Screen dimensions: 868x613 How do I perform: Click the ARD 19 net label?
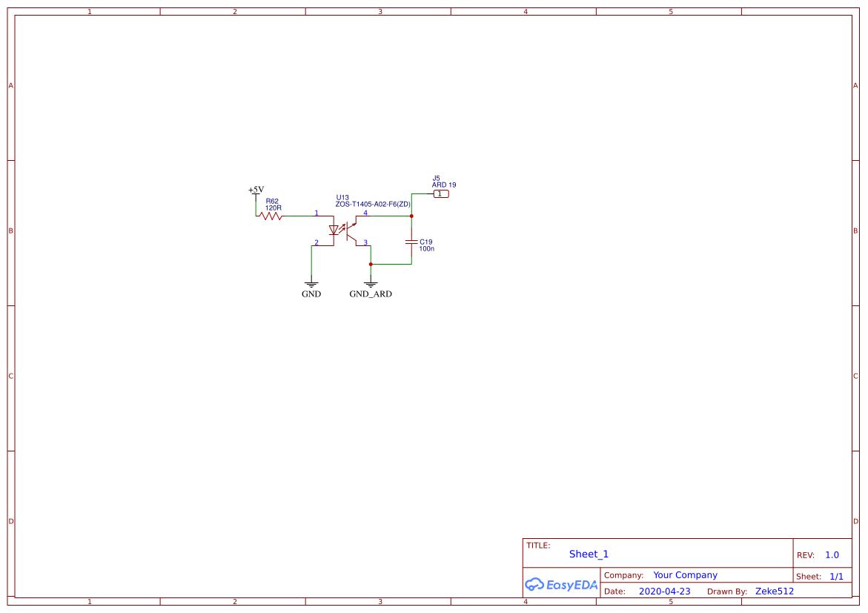pos(442,184)
